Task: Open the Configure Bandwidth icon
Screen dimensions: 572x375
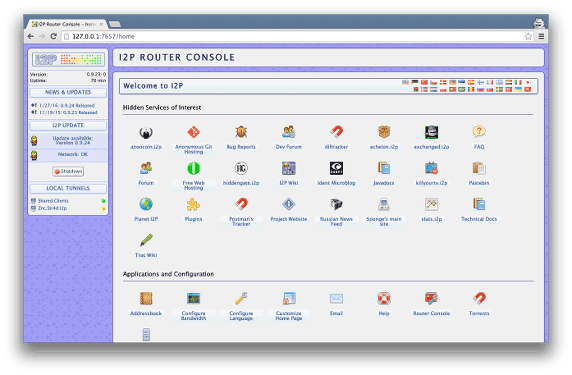Action: pyautogui.click(x=193, y=298)
